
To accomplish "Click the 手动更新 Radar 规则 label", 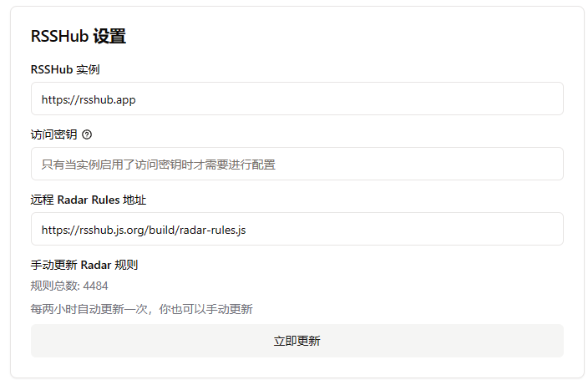I will pyautogui.click(x=84, y=265).
